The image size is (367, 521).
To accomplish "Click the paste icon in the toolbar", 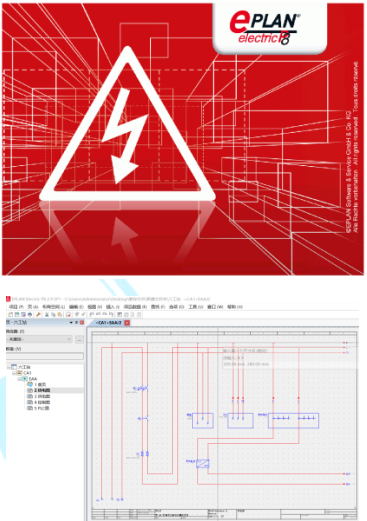I will click(x=60, y=314).
